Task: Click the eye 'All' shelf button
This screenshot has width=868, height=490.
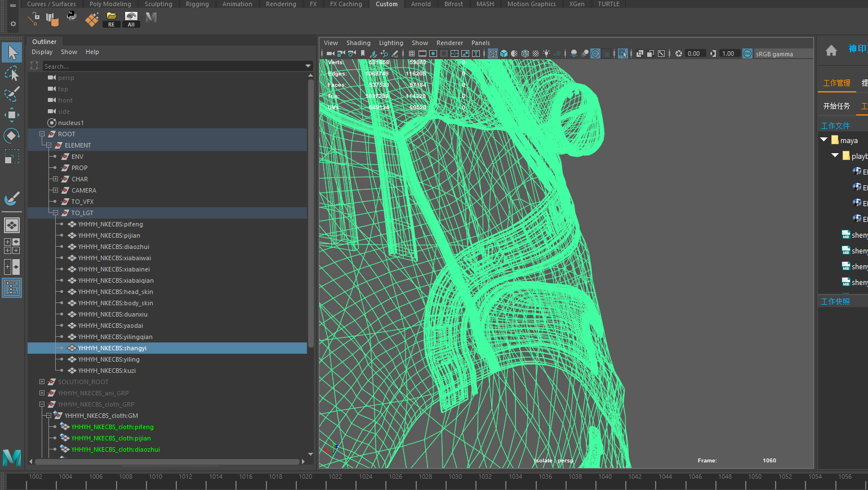Action: (131, 19)
